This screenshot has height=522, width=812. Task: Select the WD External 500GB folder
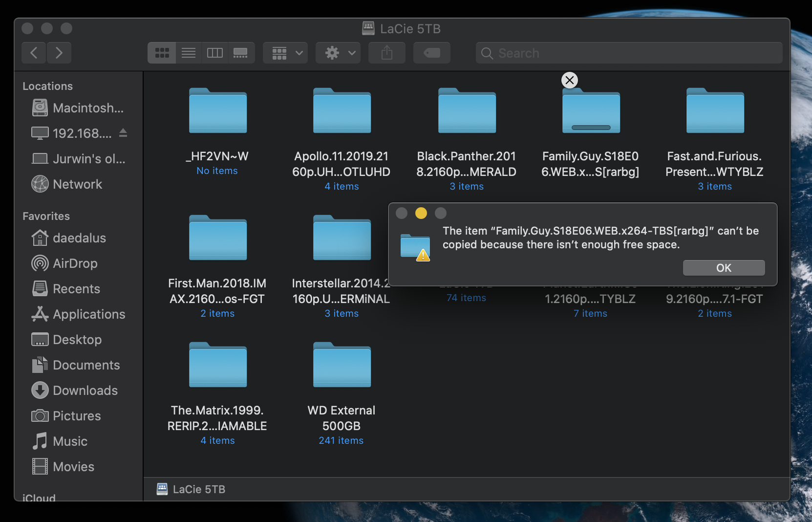pyautogui.click(x=342, y=365)
